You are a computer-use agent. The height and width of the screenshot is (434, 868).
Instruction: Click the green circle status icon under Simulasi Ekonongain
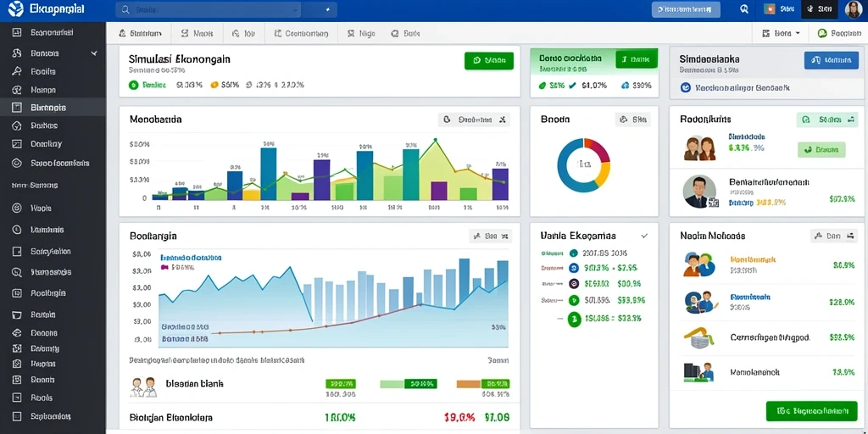133,86
